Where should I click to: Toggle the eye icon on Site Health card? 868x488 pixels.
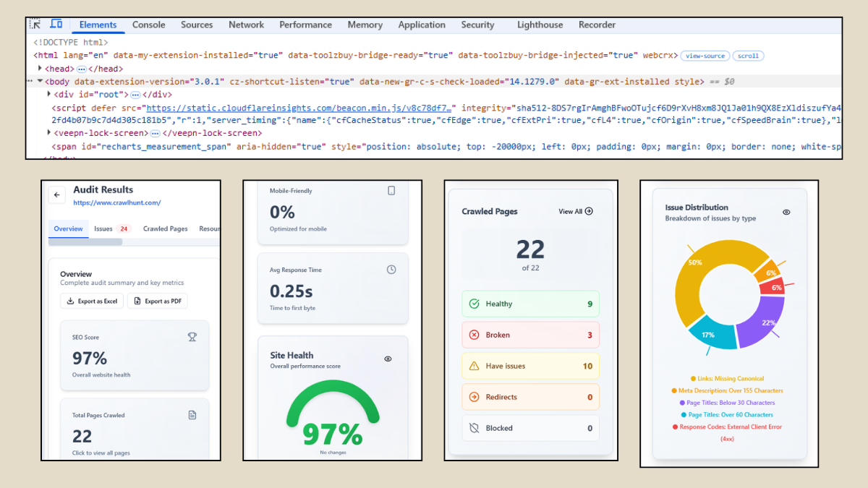[388, 359]
